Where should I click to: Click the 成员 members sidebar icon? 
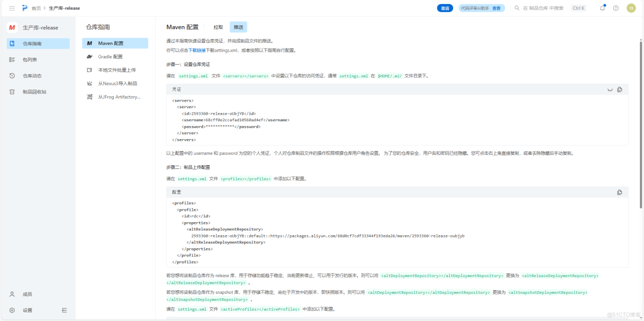(12, 294)
